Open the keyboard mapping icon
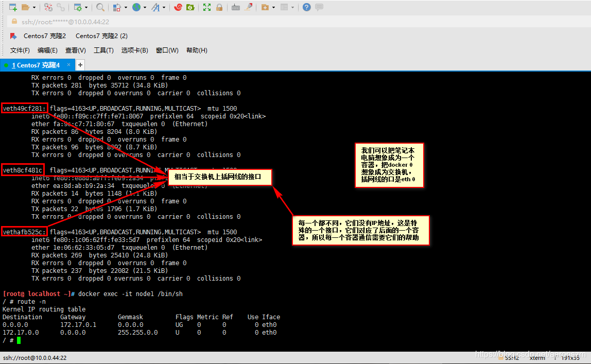Viewport: 591px width, 364px height. tap(236, 7)
